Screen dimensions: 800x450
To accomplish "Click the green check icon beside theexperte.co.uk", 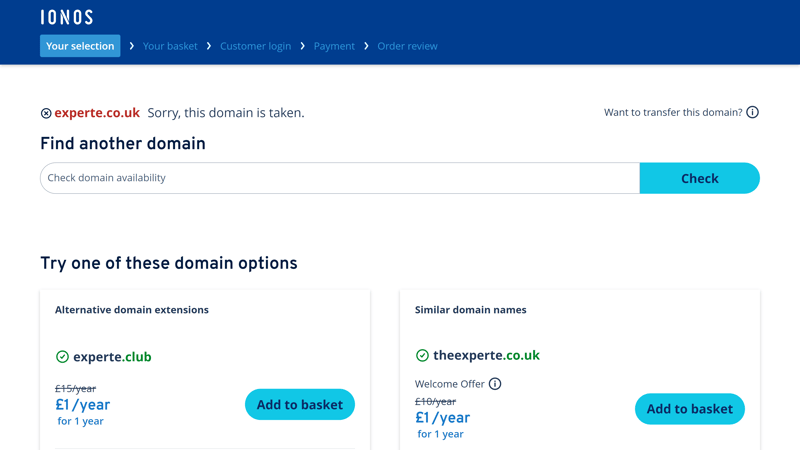I will pos(422,355).
